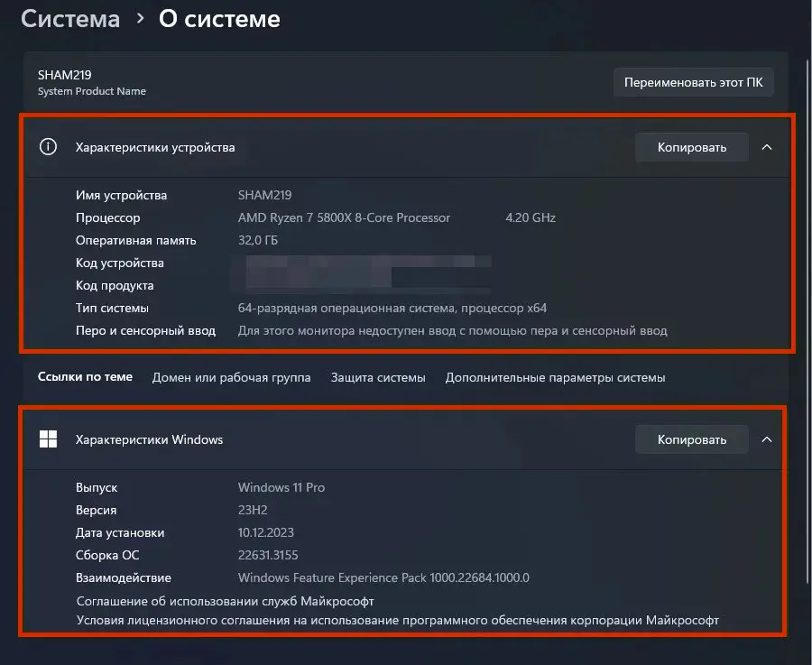Click the Характеристики устройства header
812x665 pixels.
(x=155, y=147)
